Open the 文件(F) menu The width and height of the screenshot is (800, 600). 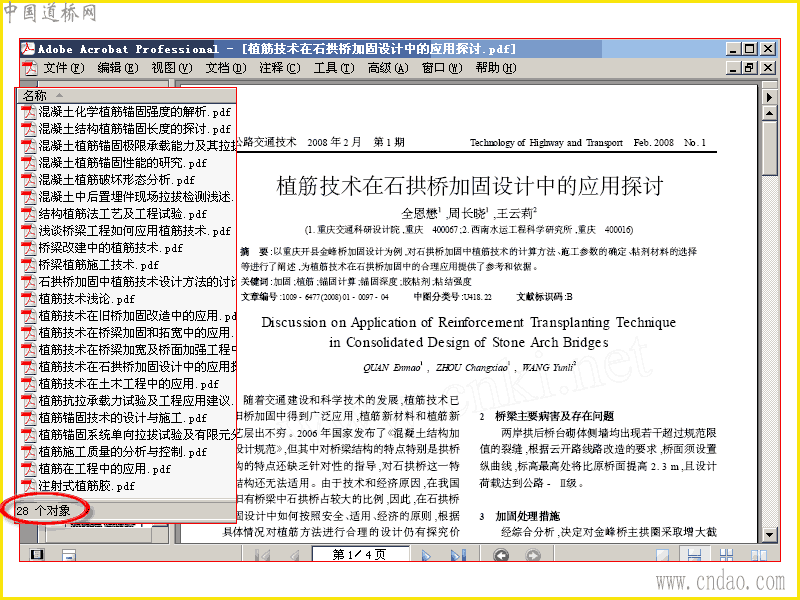tap(64, 68)
